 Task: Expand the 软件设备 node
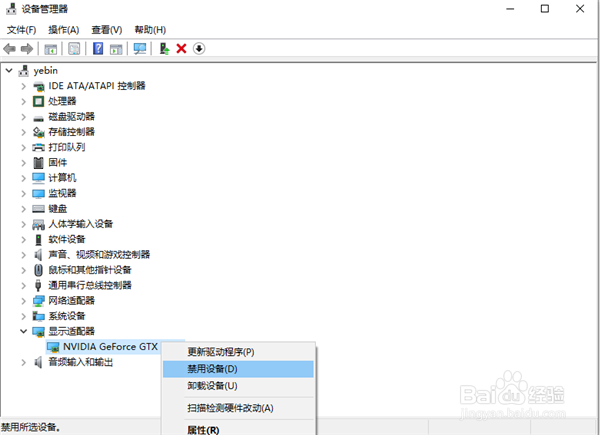(x=24, y=239)
